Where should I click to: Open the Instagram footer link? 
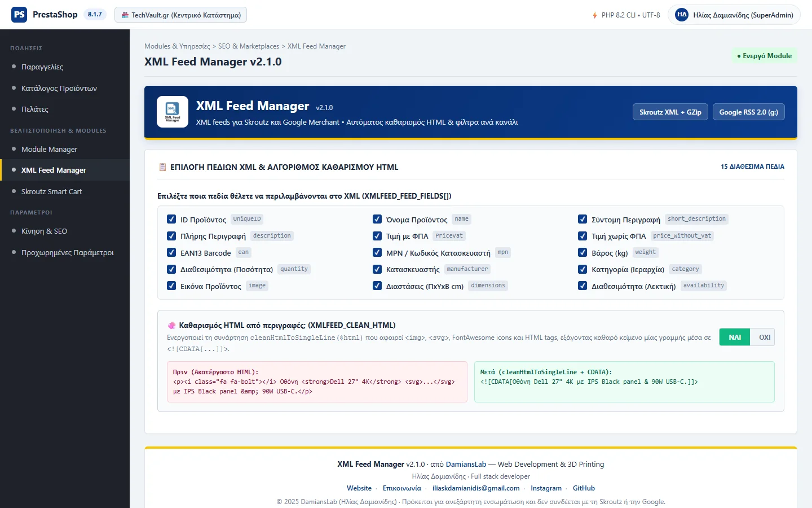tap(546, 488)
